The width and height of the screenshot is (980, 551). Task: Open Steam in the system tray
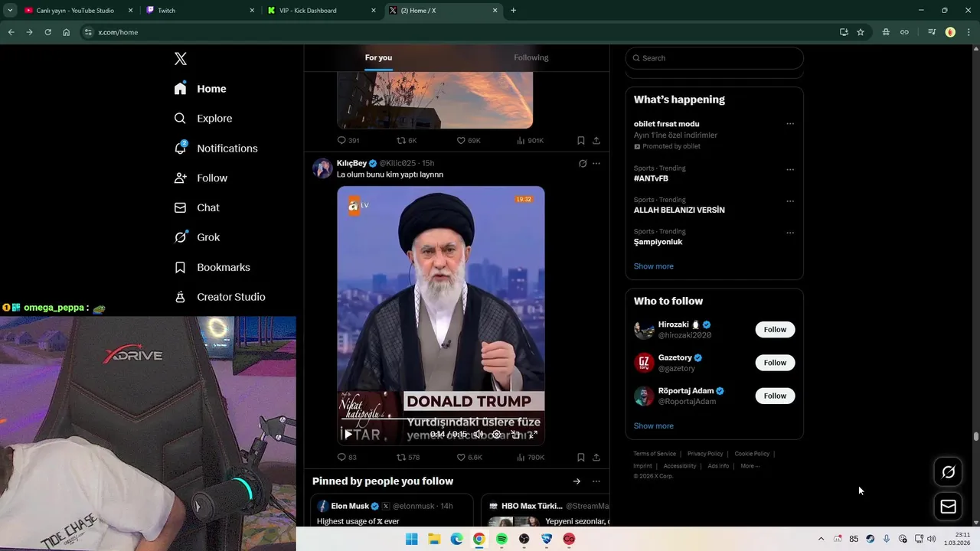(x=871, y=539)
